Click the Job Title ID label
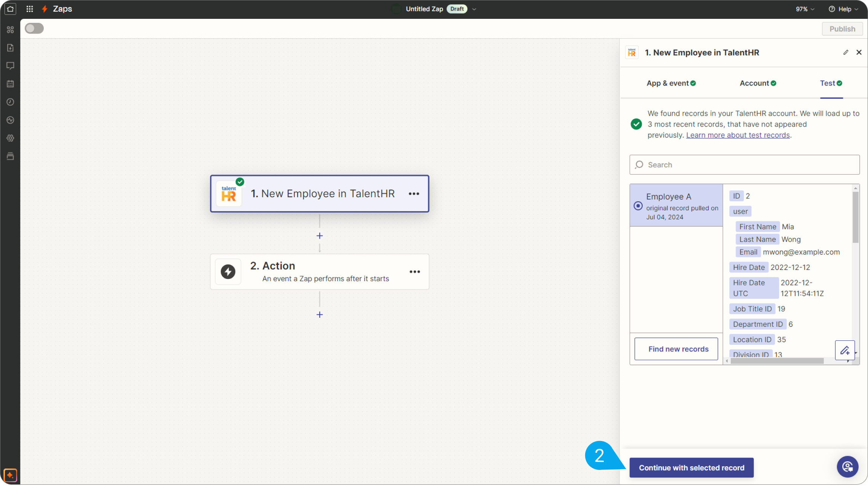 pyautogui.click(x=752, y=309)
